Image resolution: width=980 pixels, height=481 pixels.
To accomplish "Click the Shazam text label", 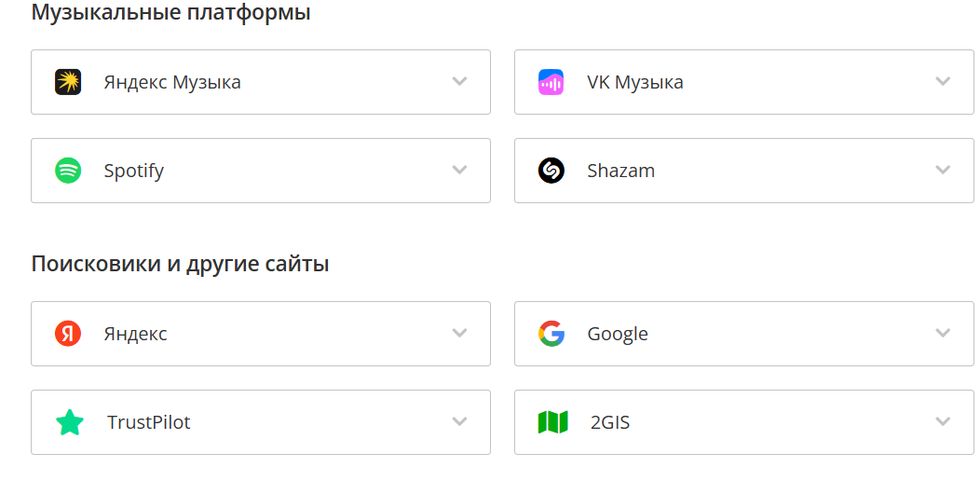I will tap(621, 171).
